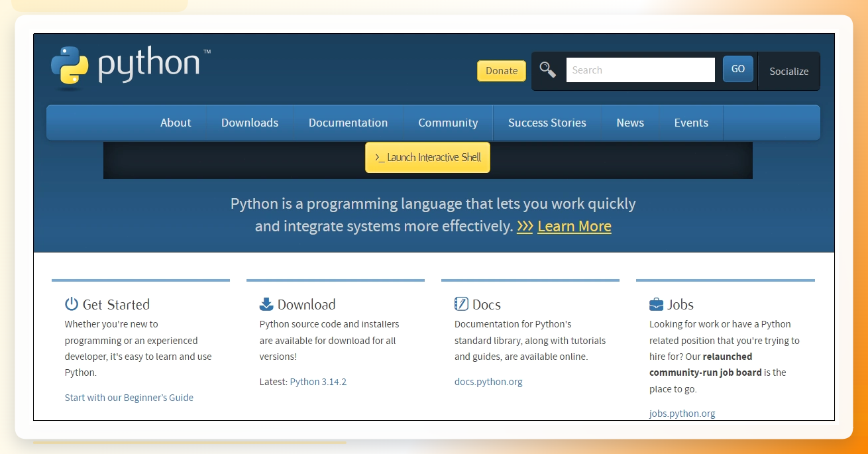Launch the Interactive Shell
The image size is (868, 454).
coord(427,157)
